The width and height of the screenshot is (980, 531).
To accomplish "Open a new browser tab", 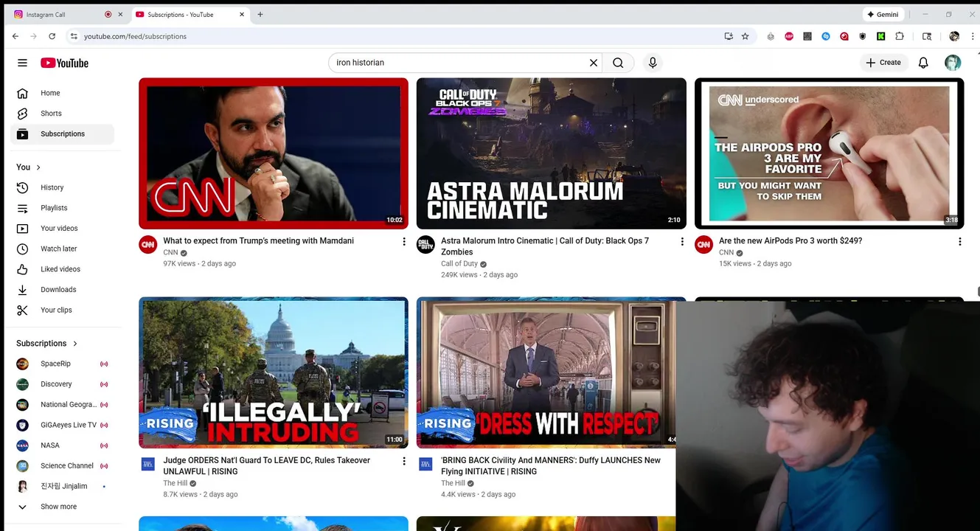I will point(260,15).
